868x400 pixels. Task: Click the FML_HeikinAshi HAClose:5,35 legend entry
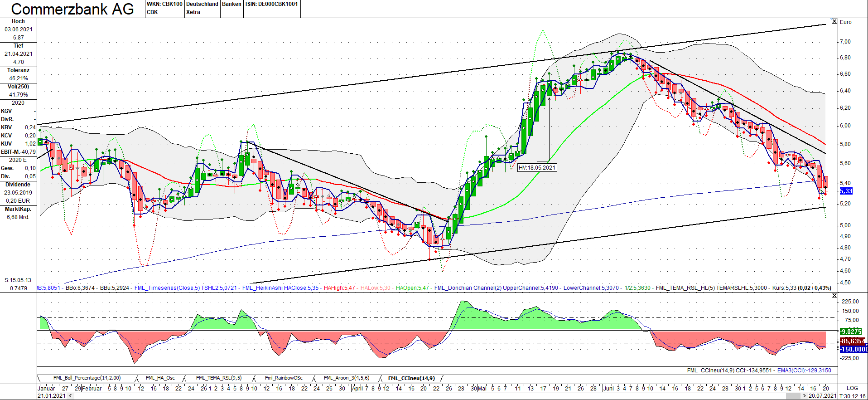point(280,288)
